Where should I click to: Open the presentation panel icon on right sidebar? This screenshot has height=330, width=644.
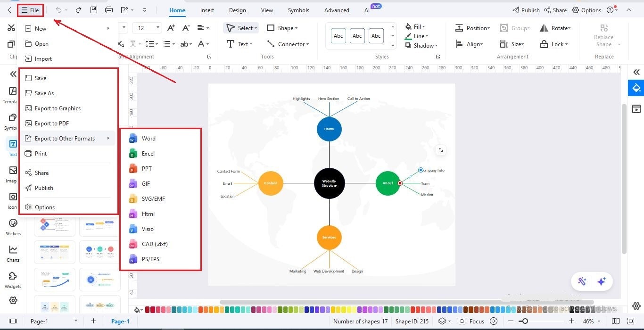pos(636,109)
